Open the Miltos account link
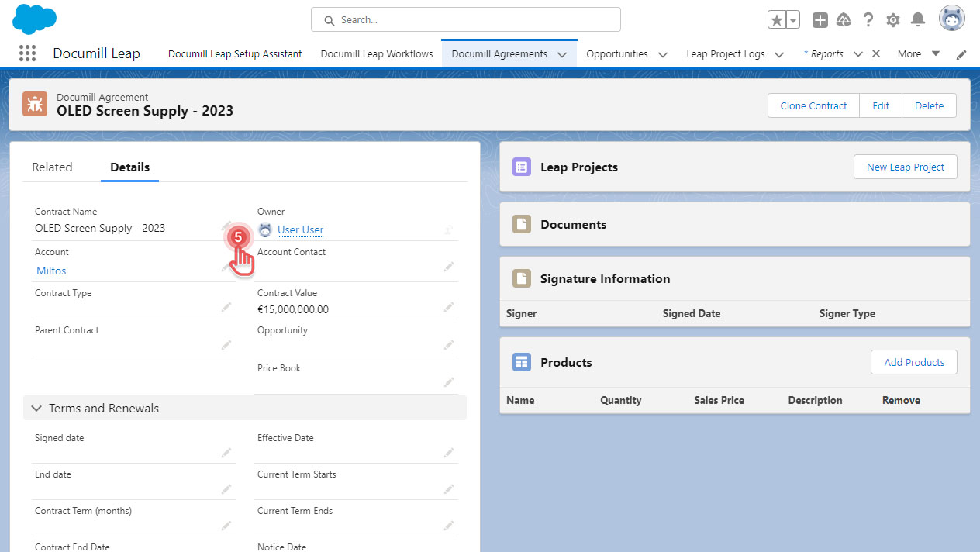Viewport: 980px width, 552px height. coord(51,271)
